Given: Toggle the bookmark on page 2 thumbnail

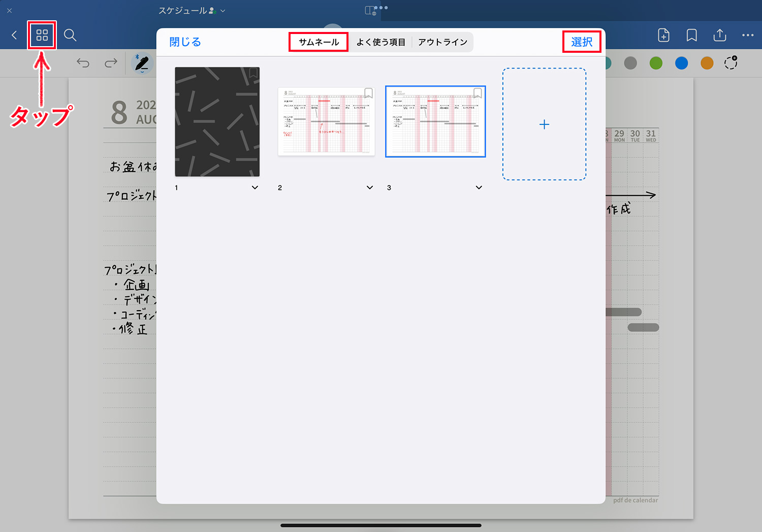Looking at the screenshot, I should coord(369,93).
